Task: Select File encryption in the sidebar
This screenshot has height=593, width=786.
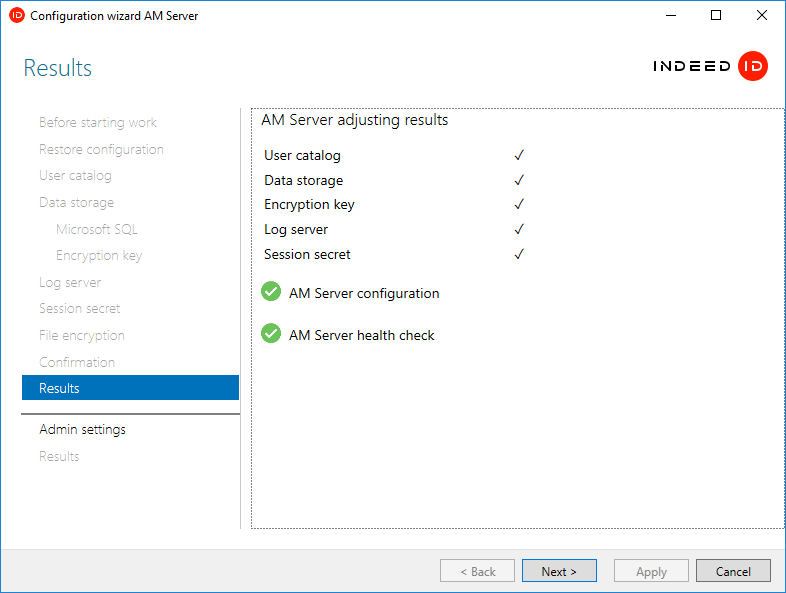Action: (82, 336)
